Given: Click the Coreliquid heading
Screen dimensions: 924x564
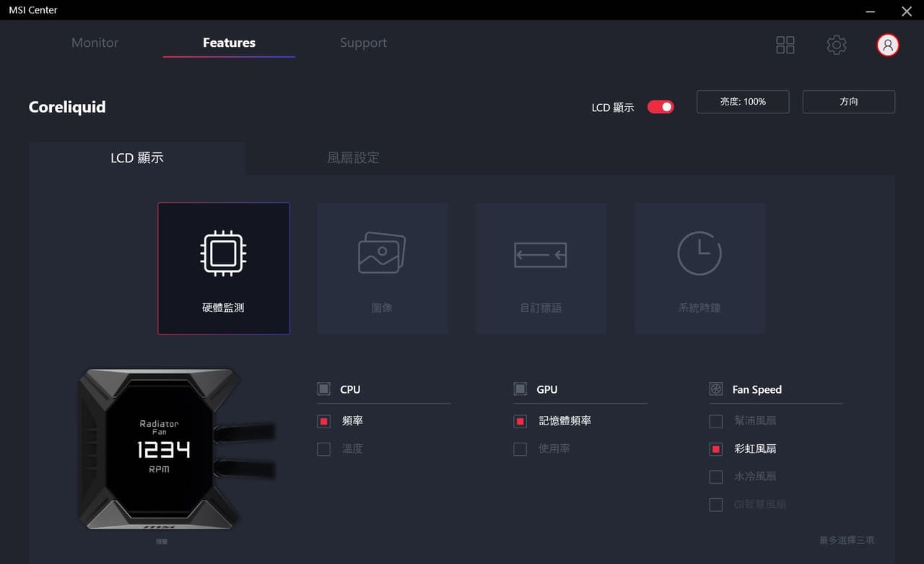Looking at the screenshot, I should click(67, 107).
